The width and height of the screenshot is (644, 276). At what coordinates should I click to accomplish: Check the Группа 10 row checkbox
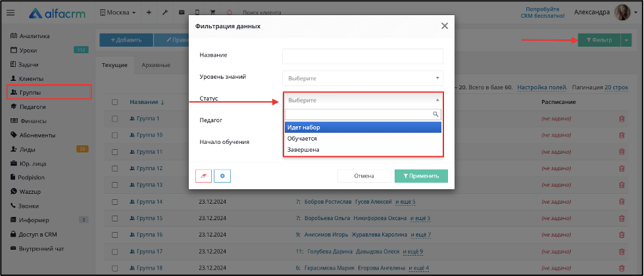(115, 135)
